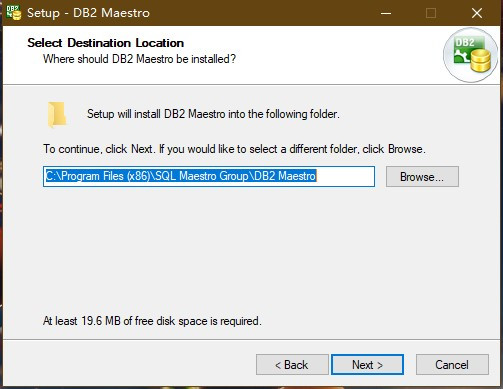Click the yellow folder icon
Viewport: 503px width, 389px height.
point(57,115)
